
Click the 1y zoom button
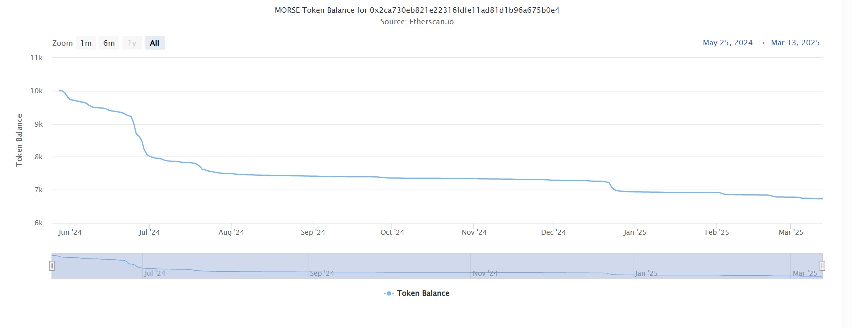pyautogui.click(x=132, y=43)
